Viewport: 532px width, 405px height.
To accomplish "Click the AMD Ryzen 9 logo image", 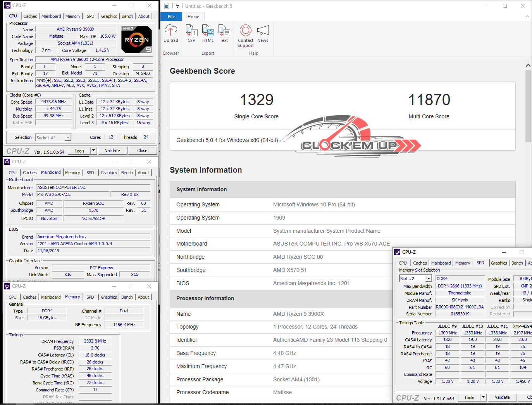I will 136,40.
